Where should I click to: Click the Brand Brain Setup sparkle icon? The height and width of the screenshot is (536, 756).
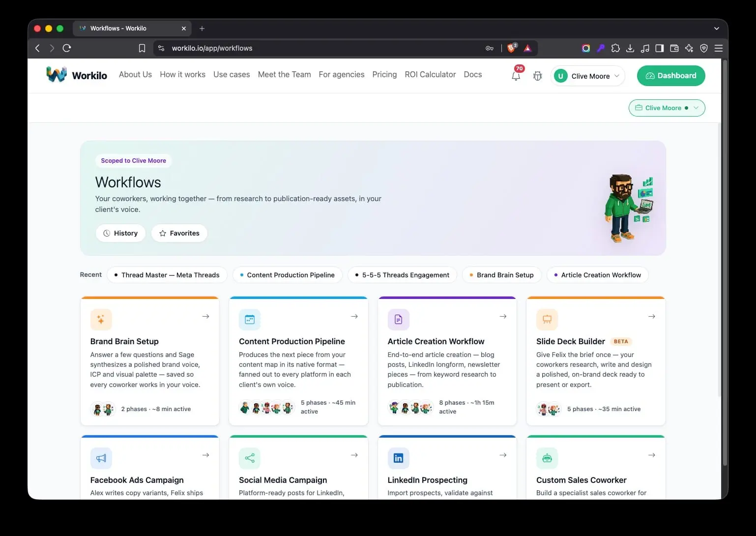[x=101, y=320]
